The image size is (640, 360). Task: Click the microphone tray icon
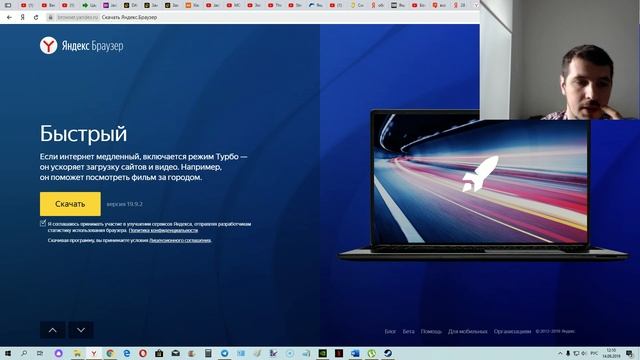tap(568, 353)
